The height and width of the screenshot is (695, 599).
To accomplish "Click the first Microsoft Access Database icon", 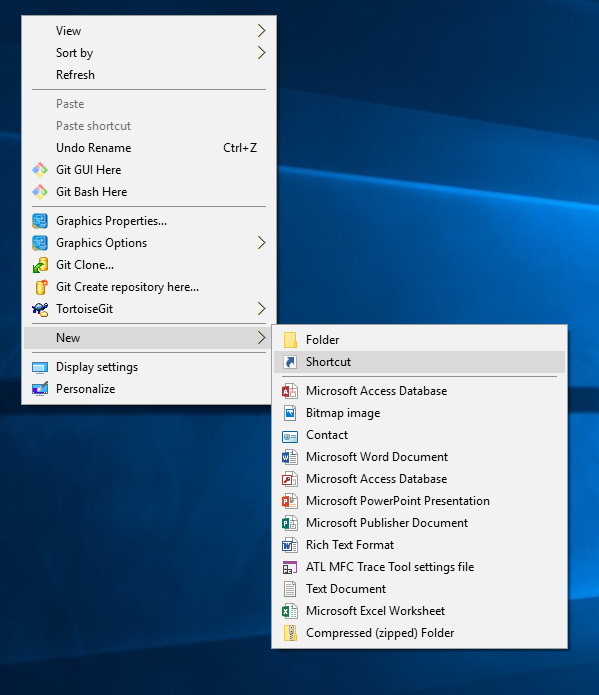I will [290, 391].
